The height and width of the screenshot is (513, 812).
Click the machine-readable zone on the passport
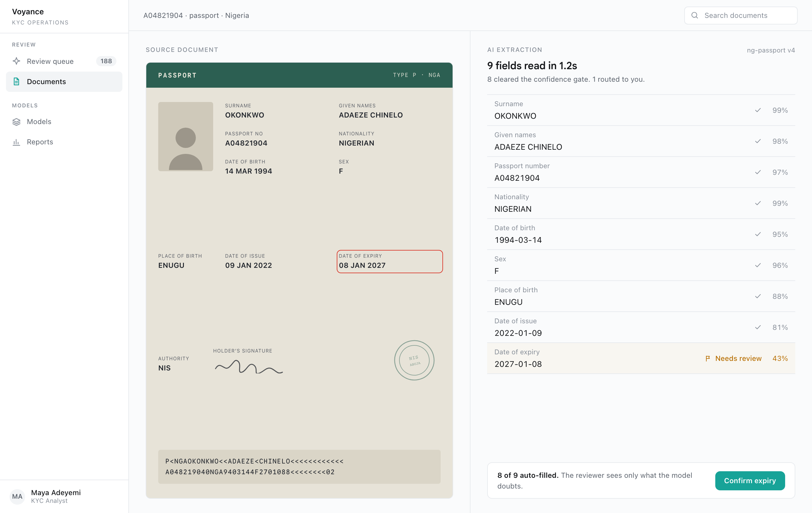[x=299, y=466]
